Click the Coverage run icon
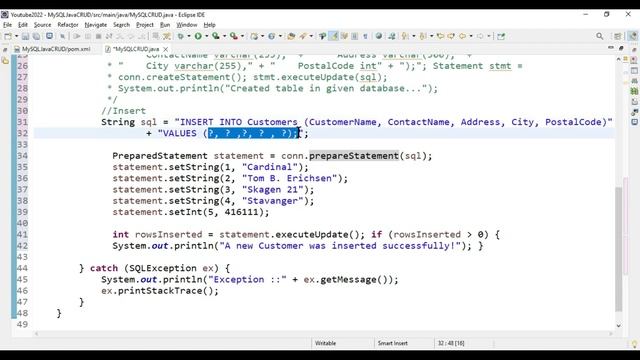This screenshot has width=640, height=360. coord(216,36)
